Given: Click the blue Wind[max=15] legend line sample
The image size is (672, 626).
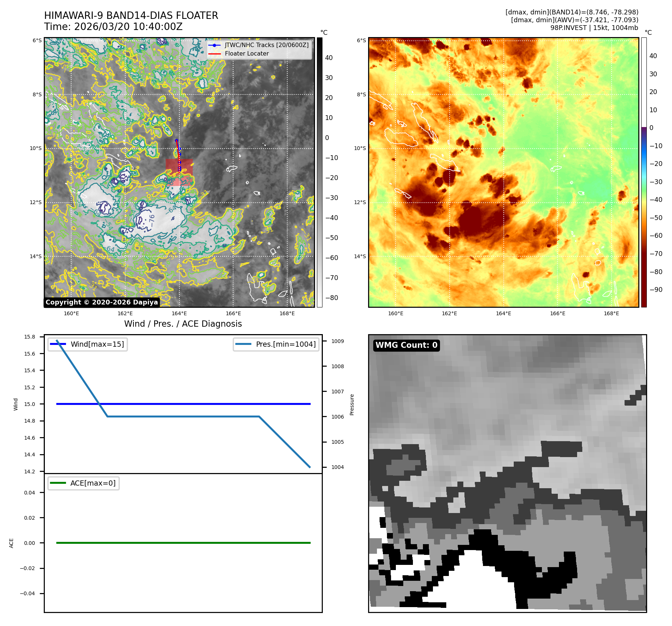Looking at the screenshot, I should pyautogui.click(x=58, y=344).
